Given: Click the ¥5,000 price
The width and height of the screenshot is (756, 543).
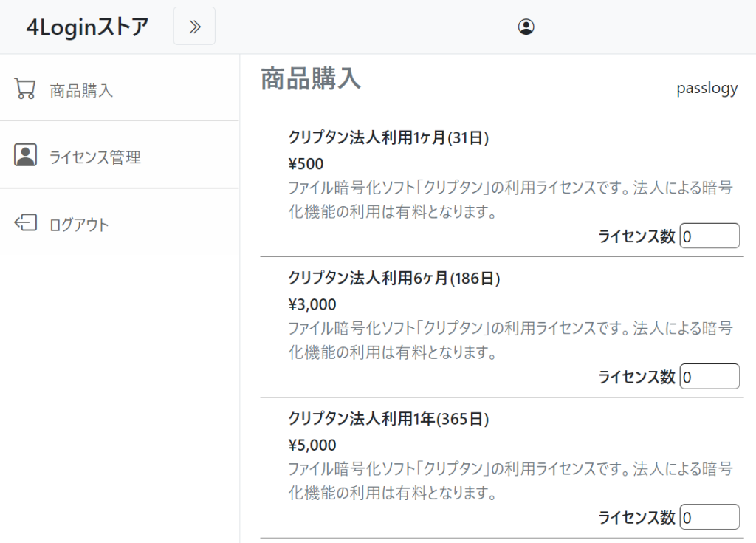Looking at the screenshot, I should pyautogui.click(x=312, y=445).
